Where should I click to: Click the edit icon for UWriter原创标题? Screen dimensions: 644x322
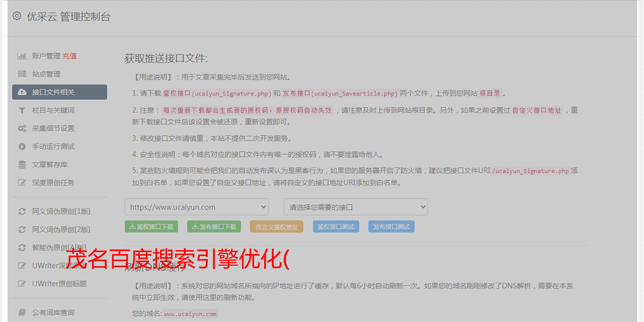coord(22,284)
